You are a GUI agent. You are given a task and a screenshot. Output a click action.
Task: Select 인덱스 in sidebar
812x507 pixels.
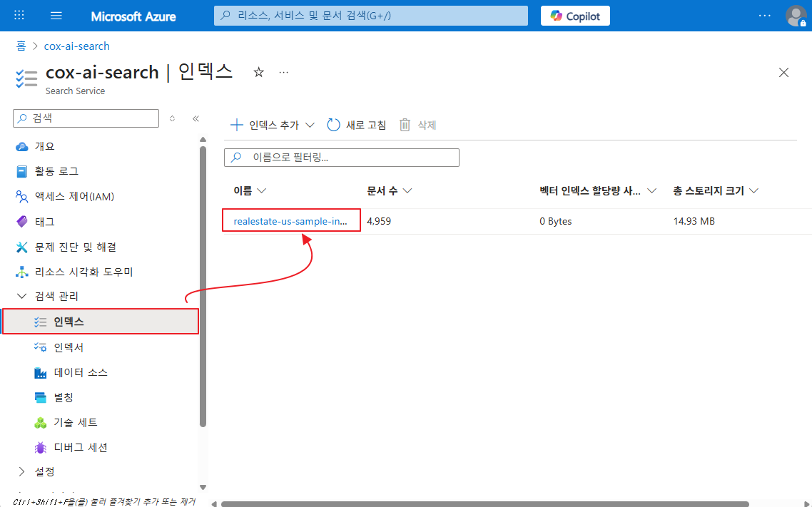pos(101,322)
